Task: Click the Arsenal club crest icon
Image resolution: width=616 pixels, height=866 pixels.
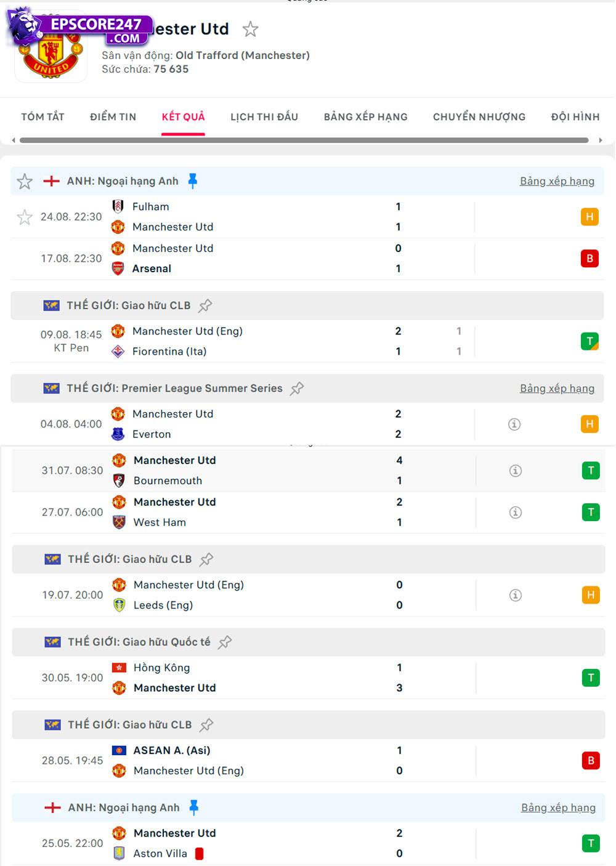Action: click(x=118, y=269)
